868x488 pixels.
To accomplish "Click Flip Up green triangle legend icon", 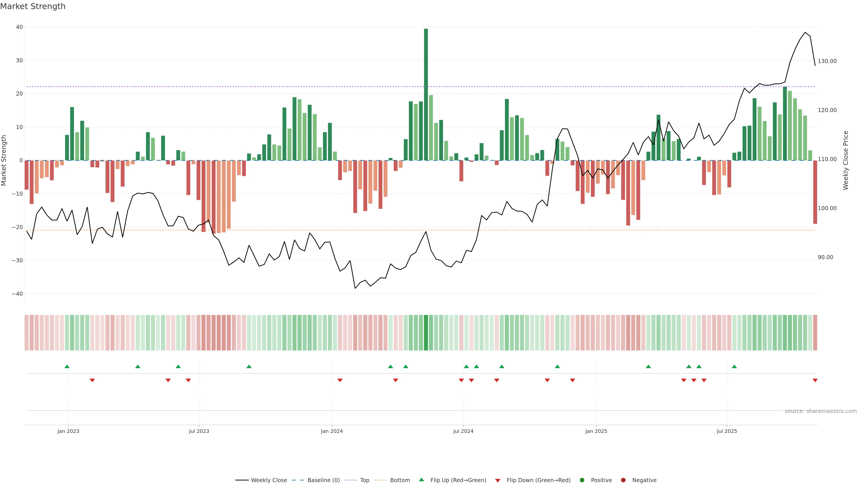I will [421, 480].
